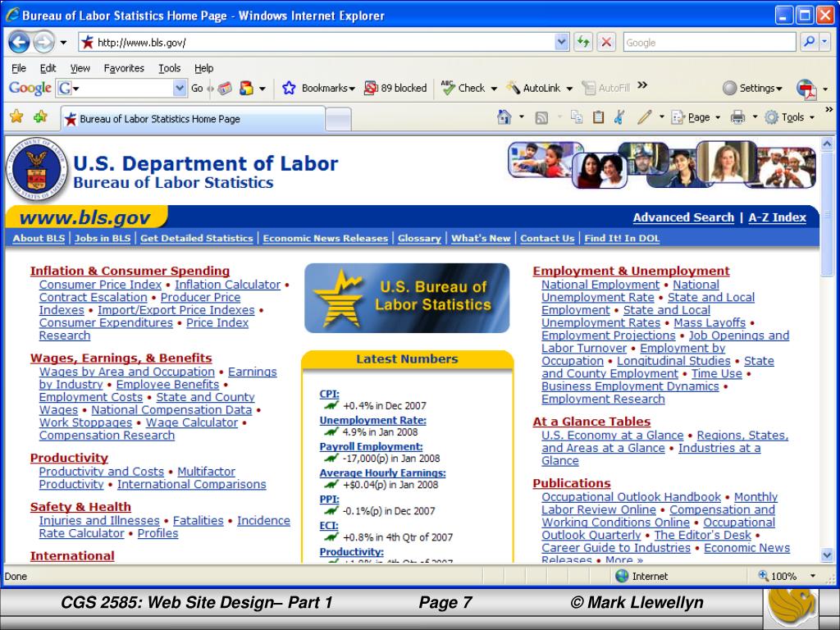Open the Help menu
Image resolution: width=840 pixels, height=630 pixels.
(203, 68)
